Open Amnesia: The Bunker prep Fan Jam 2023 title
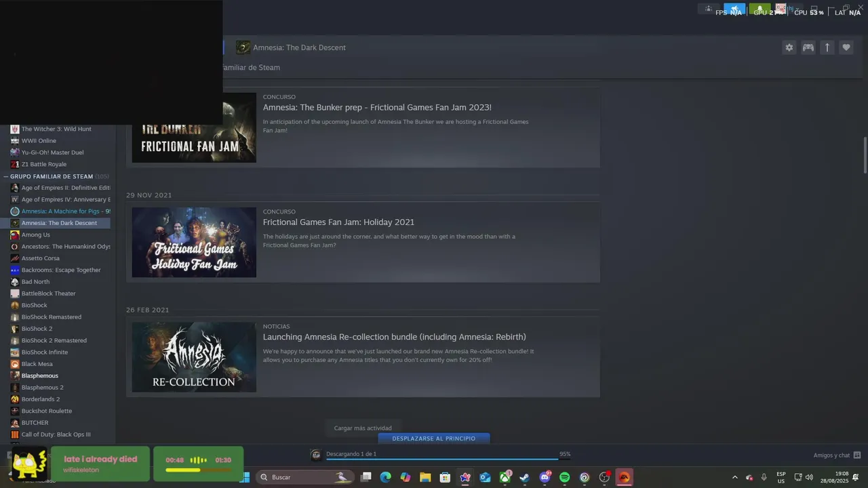The image size is (868, 488). click(x=377, y=107)
